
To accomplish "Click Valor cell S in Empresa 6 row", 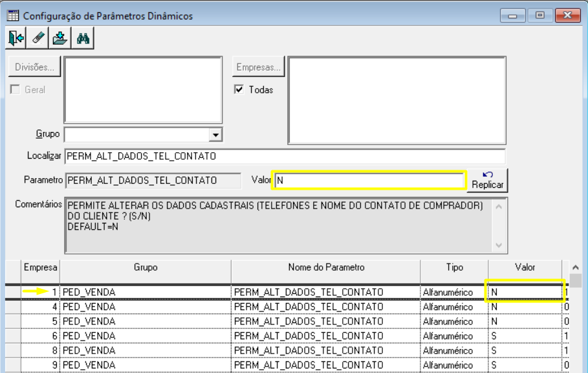I will coord(525,336).
